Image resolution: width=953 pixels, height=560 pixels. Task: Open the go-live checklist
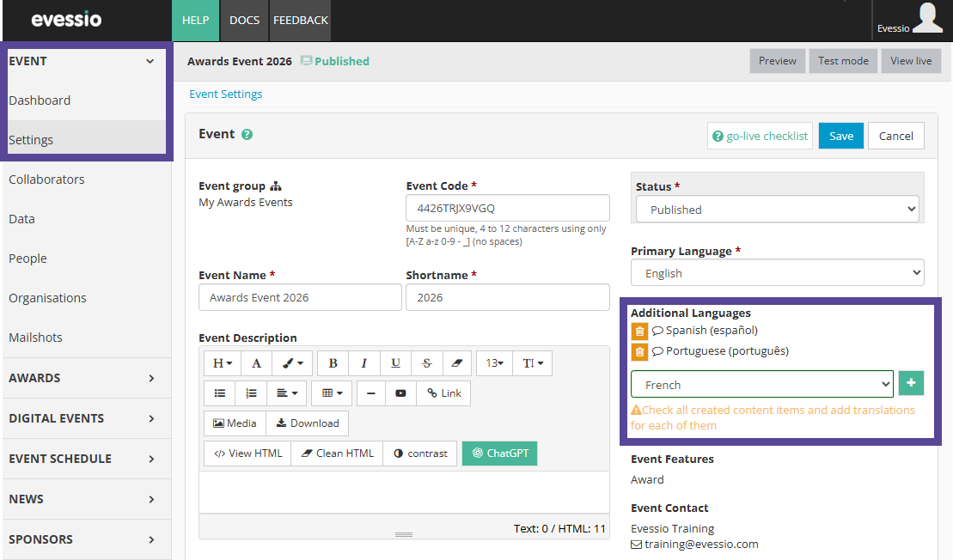760,136
